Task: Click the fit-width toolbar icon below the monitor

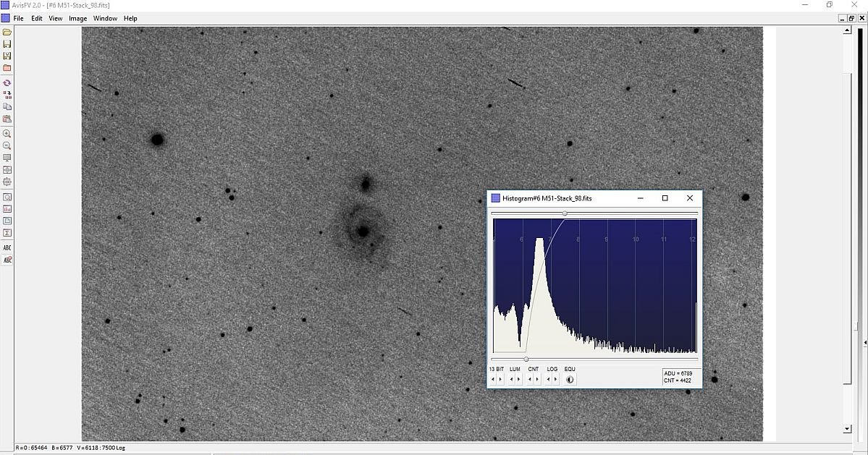Action: click(7, 170)
